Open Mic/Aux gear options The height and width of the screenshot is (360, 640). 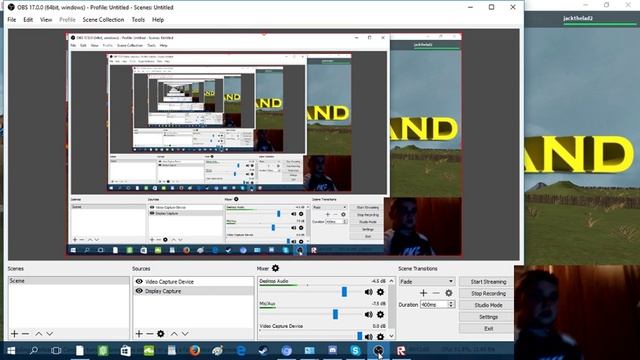380,314
